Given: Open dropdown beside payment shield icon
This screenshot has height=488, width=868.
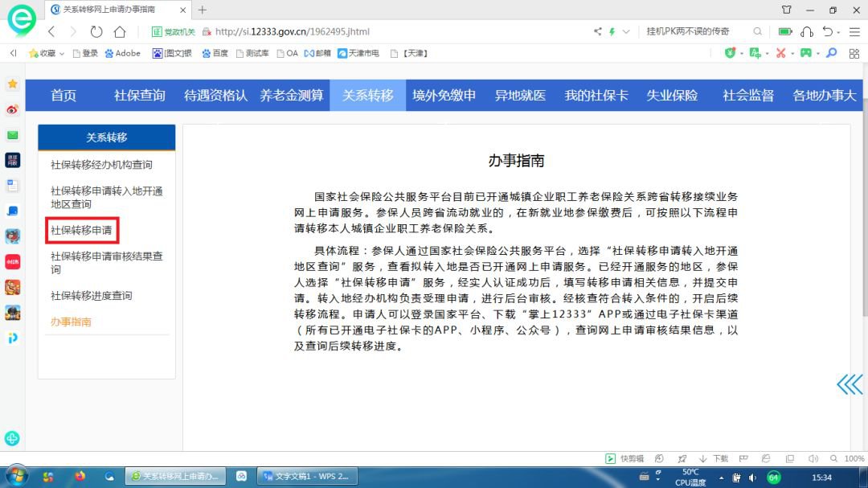Looking at the screenshot, I should (742, 54).
